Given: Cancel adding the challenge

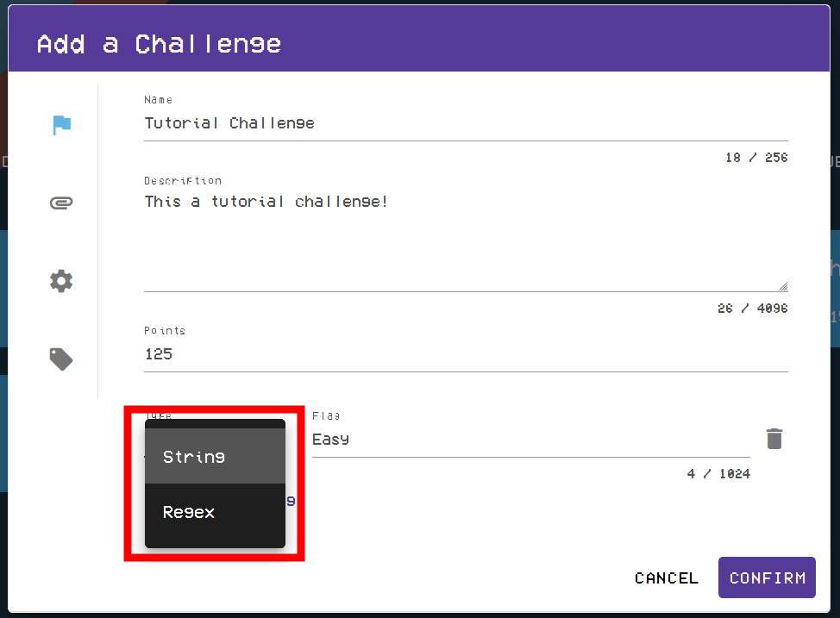Looking at the screenshot, I should click(x=666, y=577).
